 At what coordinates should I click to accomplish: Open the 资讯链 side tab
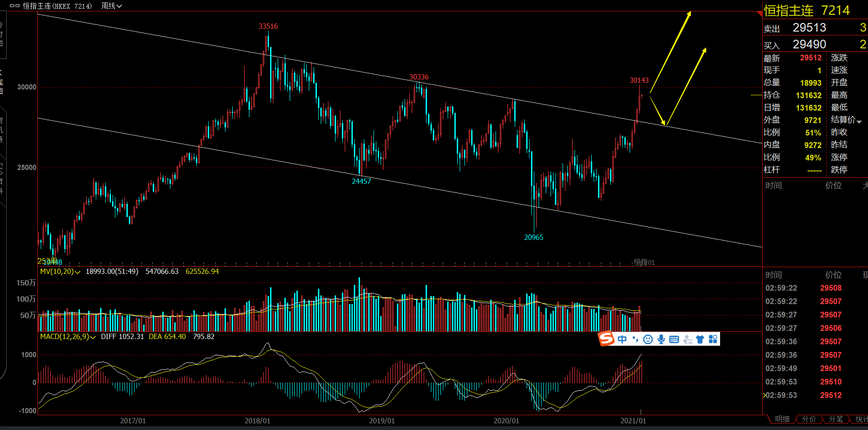2,130
